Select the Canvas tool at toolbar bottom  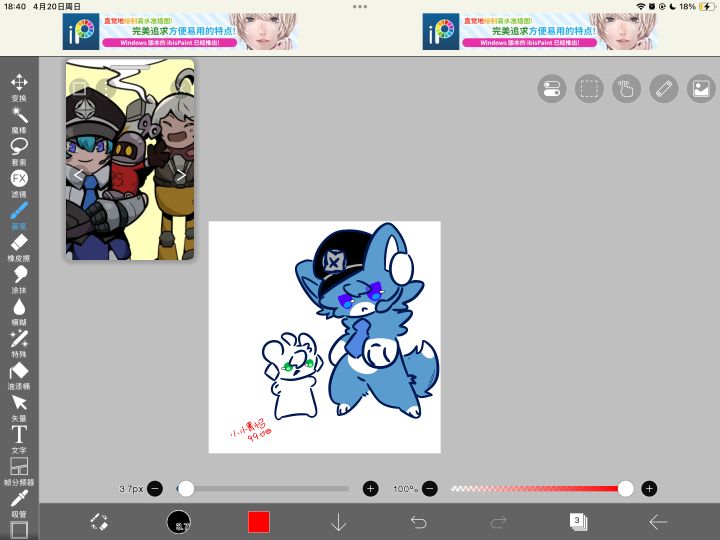pos(19,530)
